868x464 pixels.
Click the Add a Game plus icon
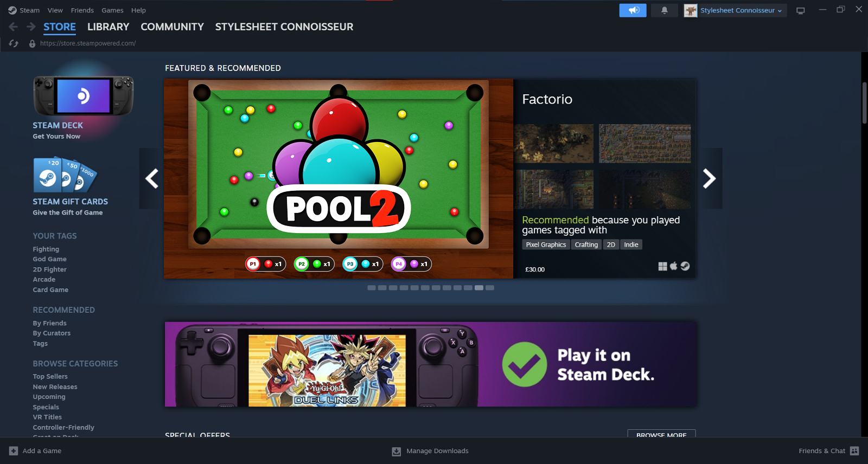[14, 451]
